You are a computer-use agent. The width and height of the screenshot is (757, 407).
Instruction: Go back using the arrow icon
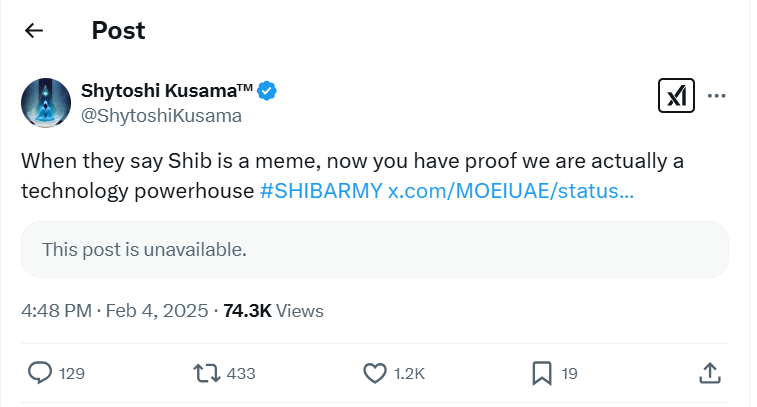(x=34, y=30)
